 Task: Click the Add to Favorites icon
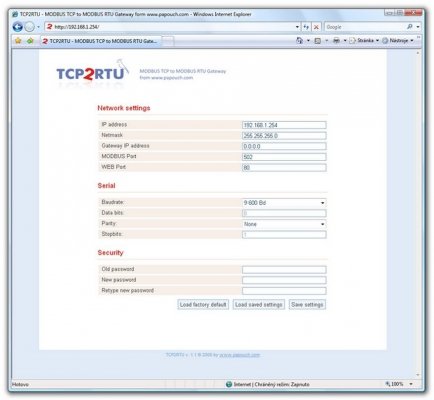30,41
